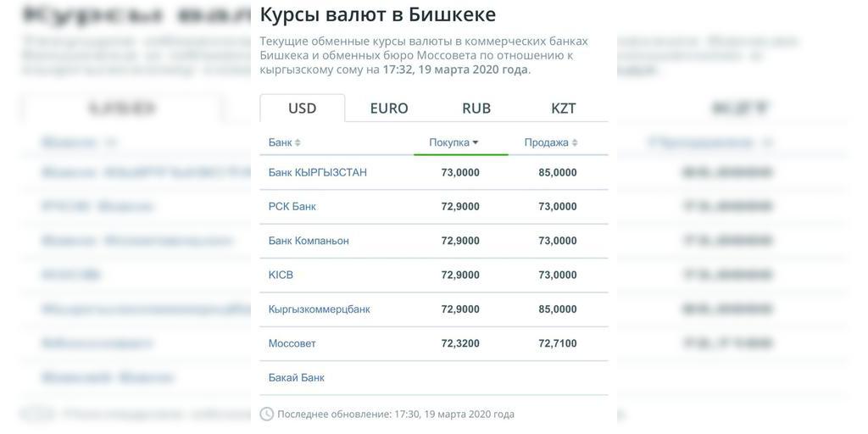
Task: Switch to the USD tab
Action: click(303, 108)
